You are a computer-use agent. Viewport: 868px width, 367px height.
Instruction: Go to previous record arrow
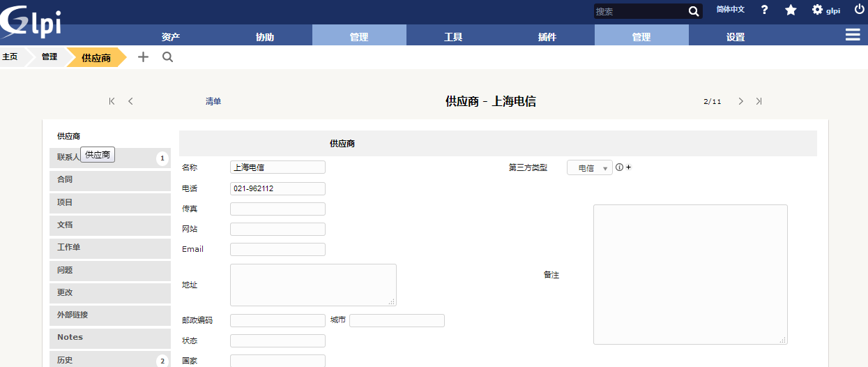click(130, 101)
